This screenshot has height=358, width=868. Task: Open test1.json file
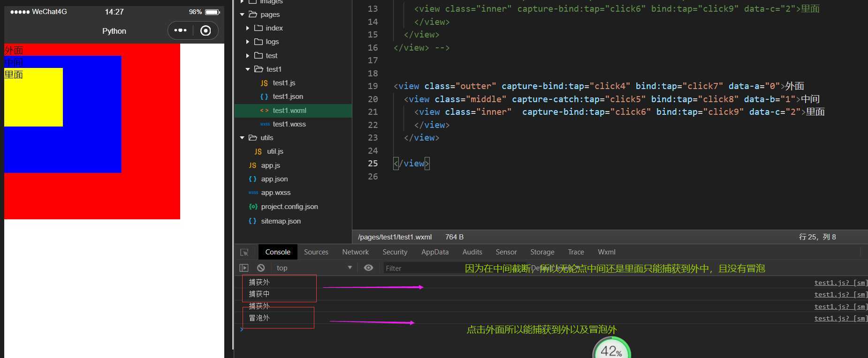click(x=288, y=96)
